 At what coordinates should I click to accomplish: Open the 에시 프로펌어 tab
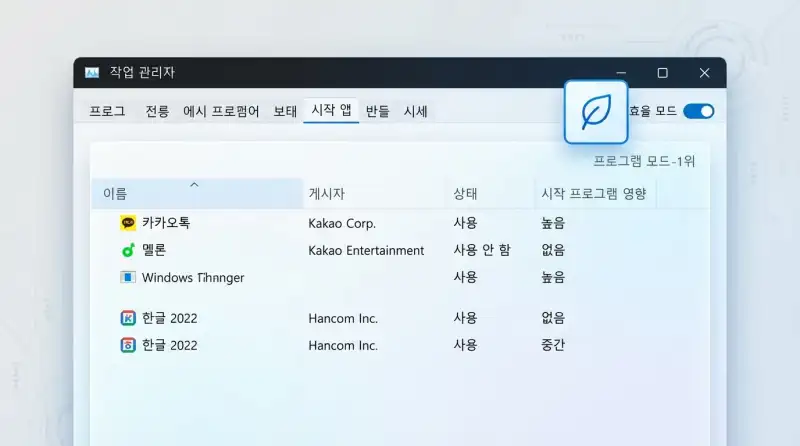click(x=221, y=111)
